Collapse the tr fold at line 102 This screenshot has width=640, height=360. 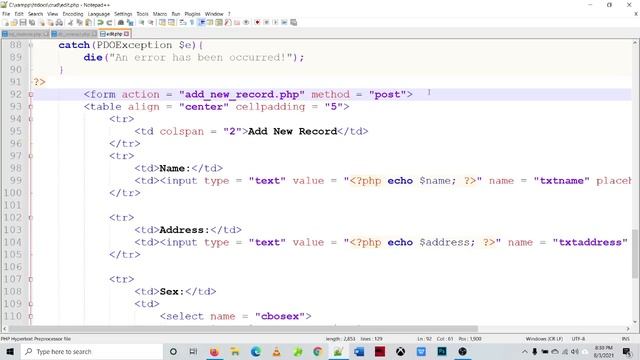click(x=31, y=218)
